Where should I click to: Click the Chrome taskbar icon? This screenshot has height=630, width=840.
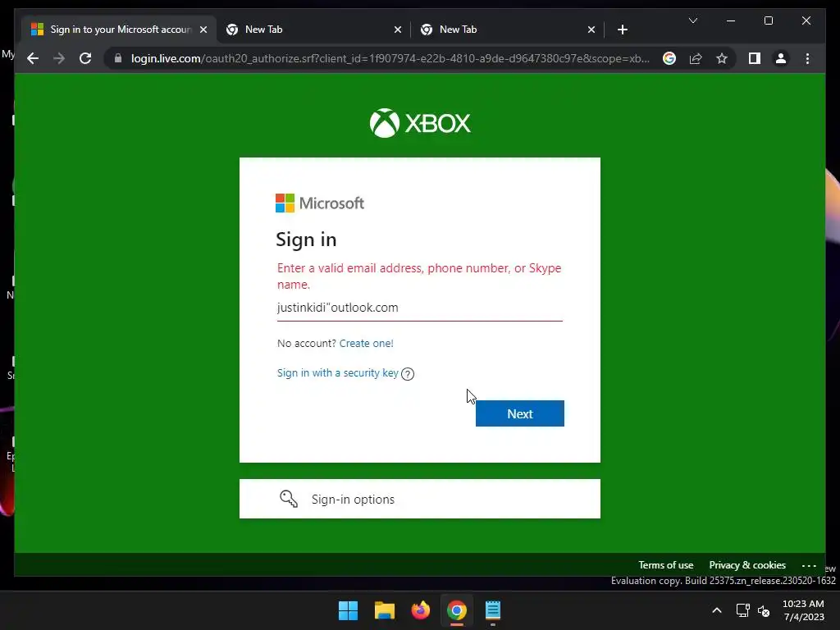click(456, 610)
